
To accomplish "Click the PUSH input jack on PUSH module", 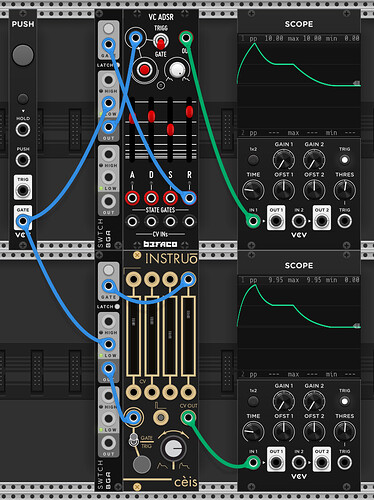I will (x=23, y=160).
